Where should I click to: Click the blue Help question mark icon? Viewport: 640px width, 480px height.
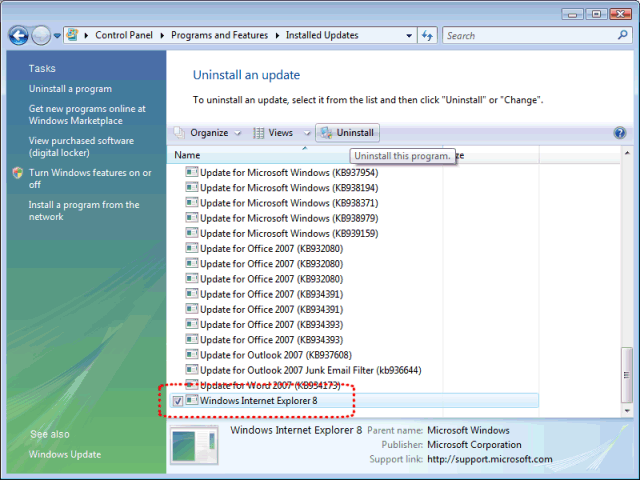pyautogui.click(x=620, y=133)
